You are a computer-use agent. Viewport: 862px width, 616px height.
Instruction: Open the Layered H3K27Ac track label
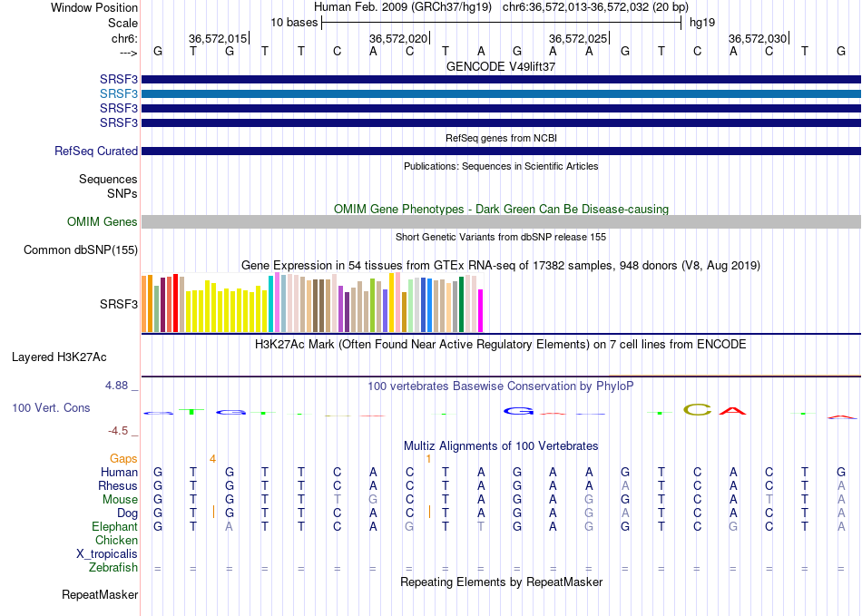tap(59, 357)
